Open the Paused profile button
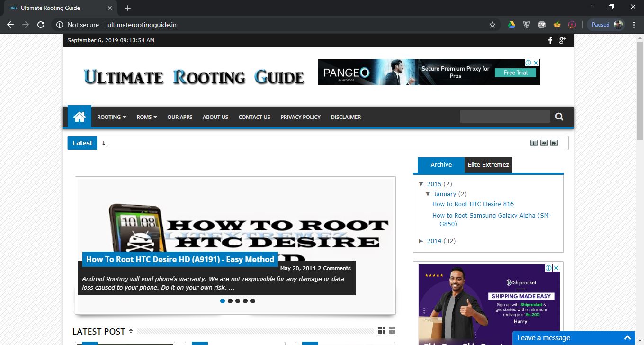Viewport: 644px width, 345px height. tap(606, 25)
